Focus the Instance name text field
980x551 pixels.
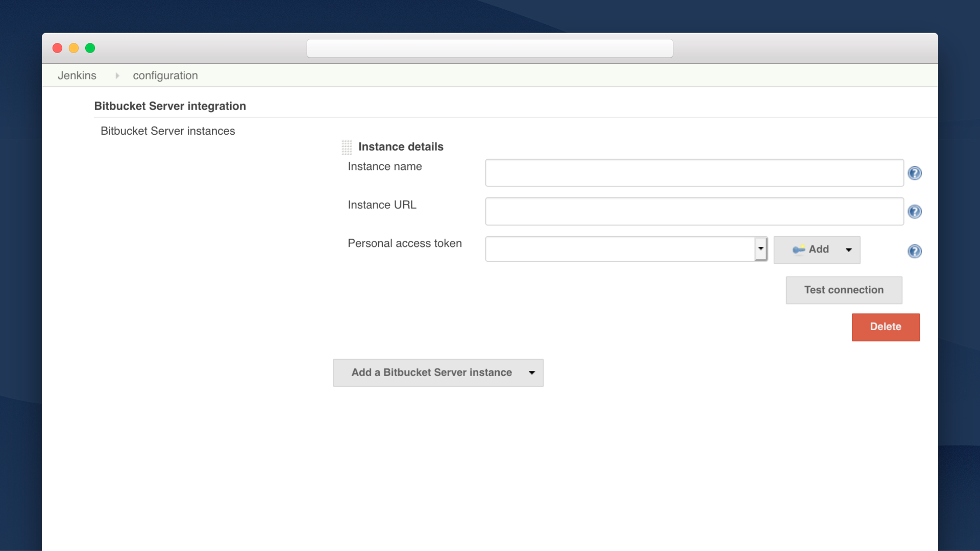694,173
